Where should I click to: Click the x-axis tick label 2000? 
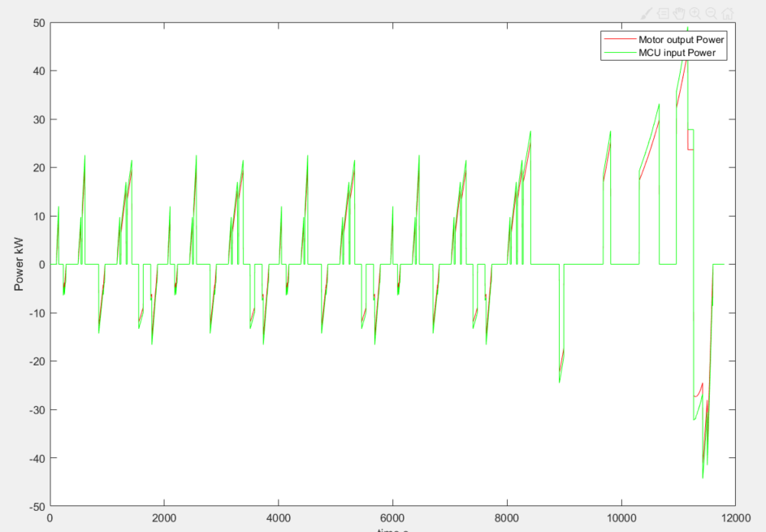[164, 518]
